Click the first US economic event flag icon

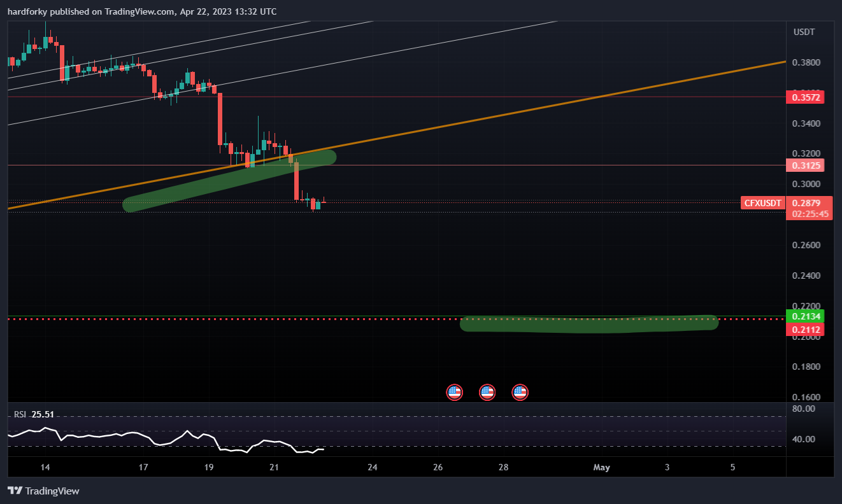pyautogui.click(x=454, y=392)
